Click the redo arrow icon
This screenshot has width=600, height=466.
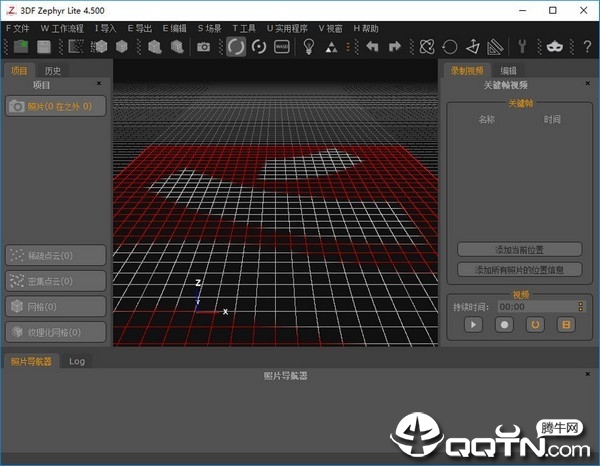tap(394, 47)
